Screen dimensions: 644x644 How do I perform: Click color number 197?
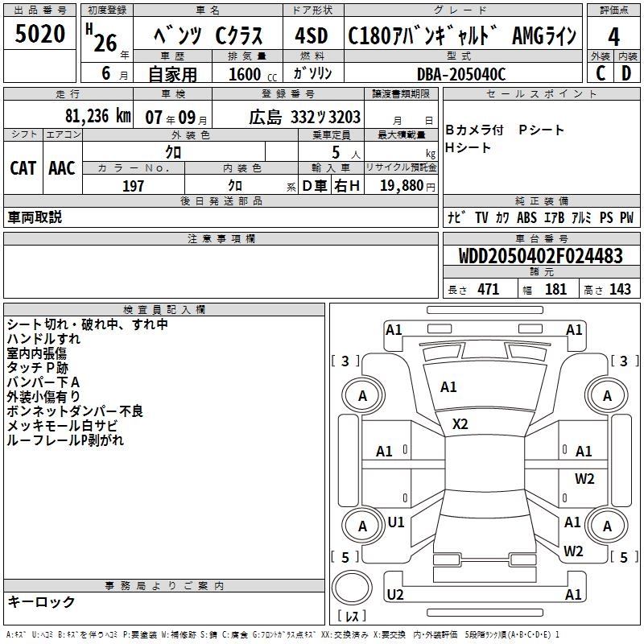click(133, 186)
